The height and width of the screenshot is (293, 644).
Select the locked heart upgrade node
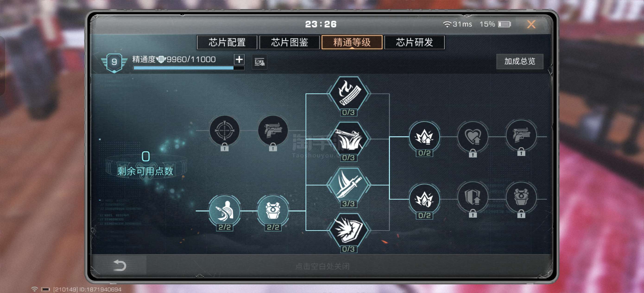(473, 137)
